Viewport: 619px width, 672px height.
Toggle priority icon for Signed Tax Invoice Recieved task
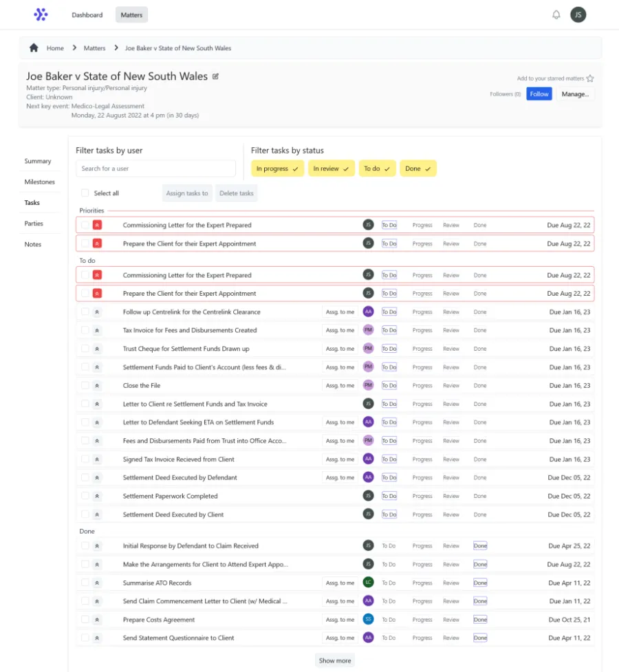97,459
